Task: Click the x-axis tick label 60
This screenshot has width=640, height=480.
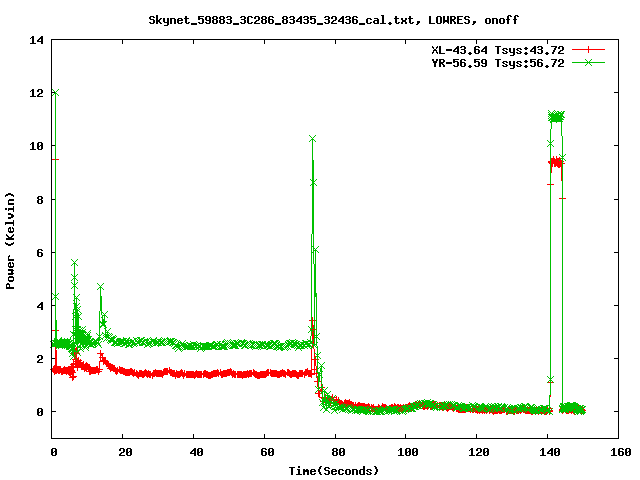Action: coord(267,452)
